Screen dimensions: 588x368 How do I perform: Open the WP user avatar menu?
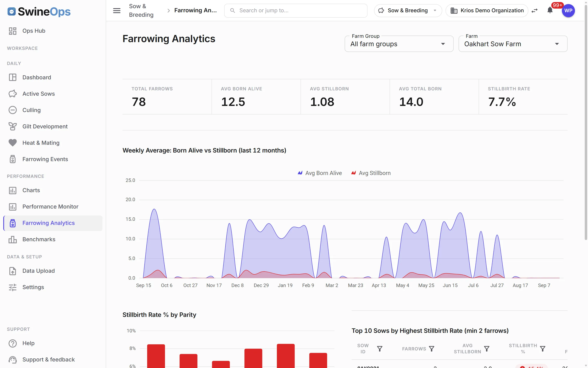click(568, 11)
